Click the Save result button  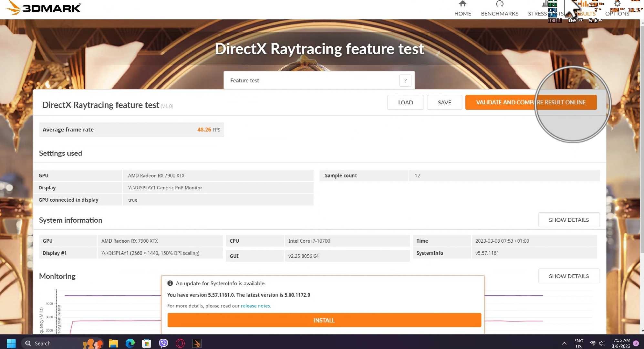[x=444, y=102]
